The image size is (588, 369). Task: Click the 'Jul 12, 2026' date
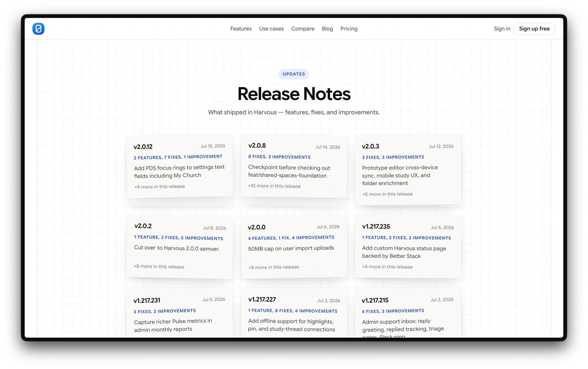click(441, 146)
